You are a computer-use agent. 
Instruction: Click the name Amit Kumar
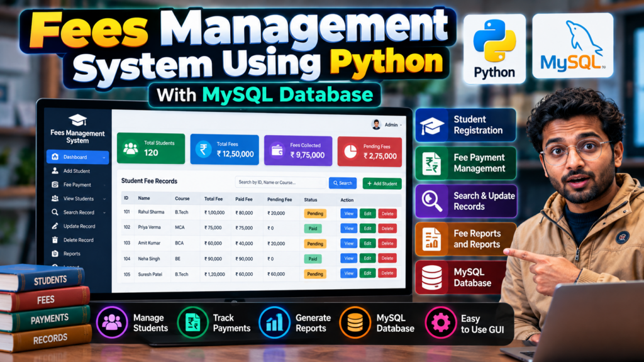click(x=149, y=243)
